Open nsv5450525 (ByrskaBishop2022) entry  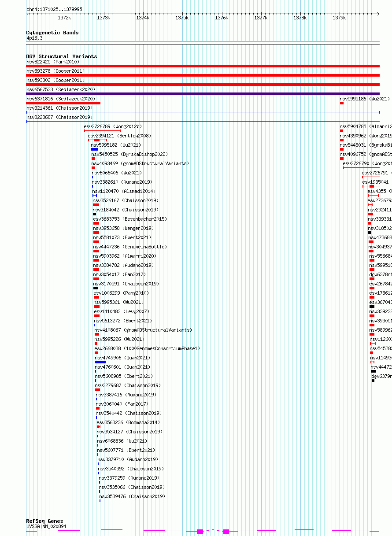pos(129,154)
